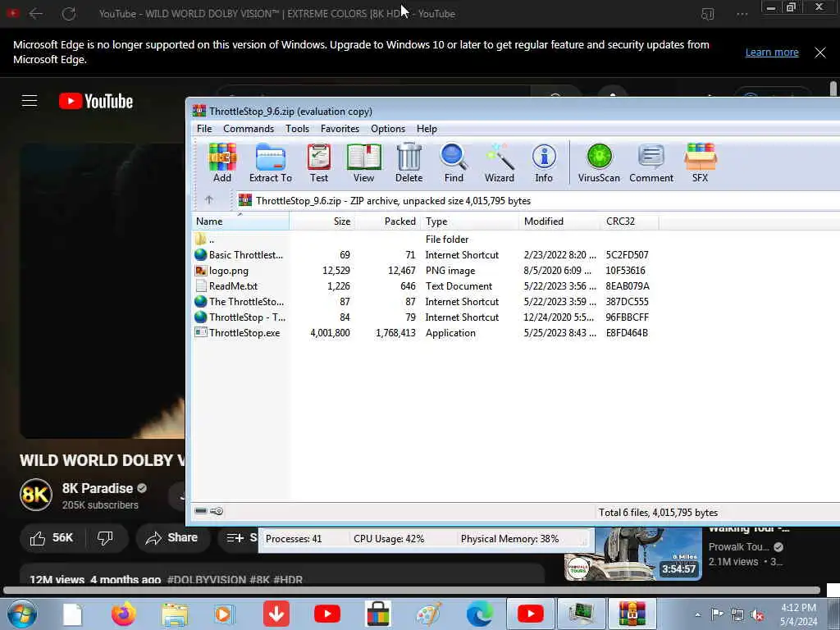The image size is (840, 630).
Task: Click the #DOLBYVISION hashtag link
Action: click(x=207, y=580)
